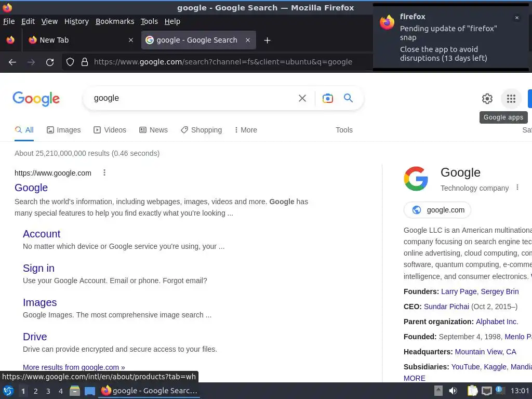Open YouTube subsidiary link
Viewport: 532px width, 399px height.
coord(465,367)
